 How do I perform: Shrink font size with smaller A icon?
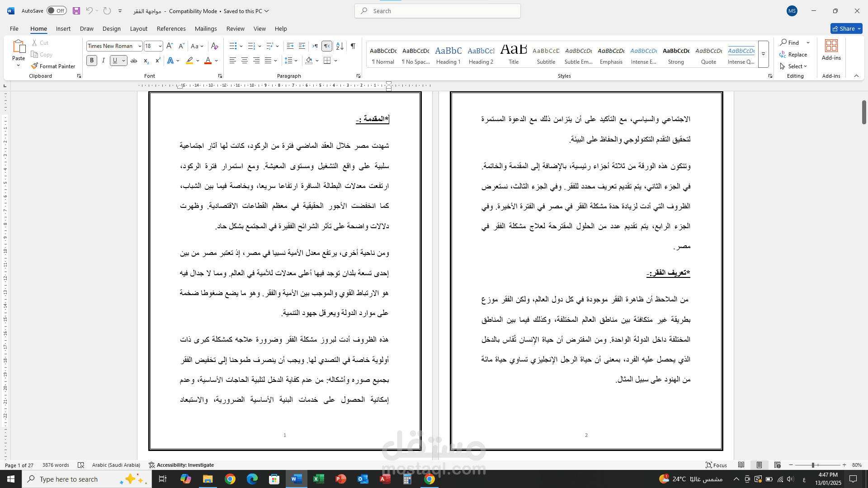pyautogui.click(x=181, y=46)
